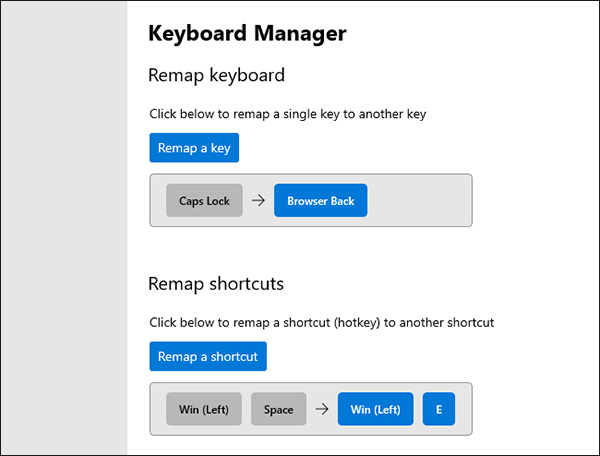This screenshot has height=456, width=600.
Task: Click the Remap keyboard section heading
Action: [216, 76]
